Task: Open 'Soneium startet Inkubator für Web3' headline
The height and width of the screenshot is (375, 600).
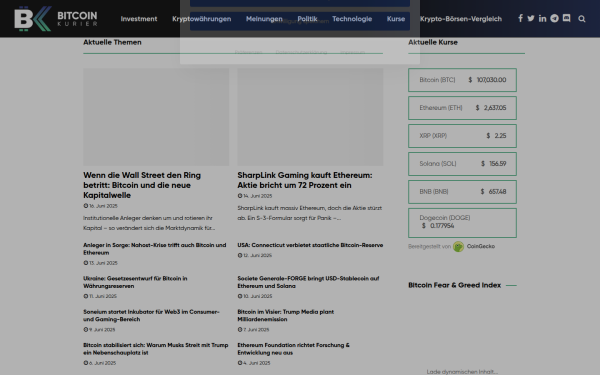Action: click(x=151, y=315)
